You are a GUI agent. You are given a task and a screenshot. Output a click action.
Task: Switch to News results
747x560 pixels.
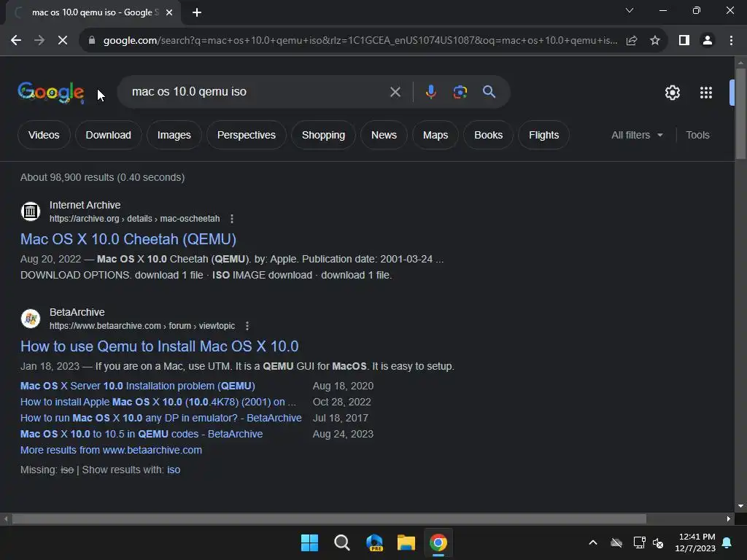[384, 135]
